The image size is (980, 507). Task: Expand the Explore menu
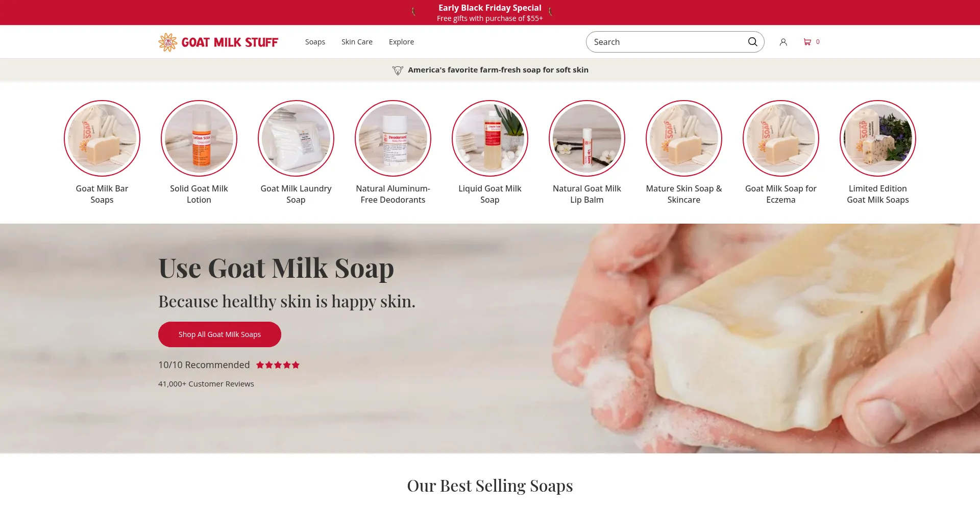401,42
